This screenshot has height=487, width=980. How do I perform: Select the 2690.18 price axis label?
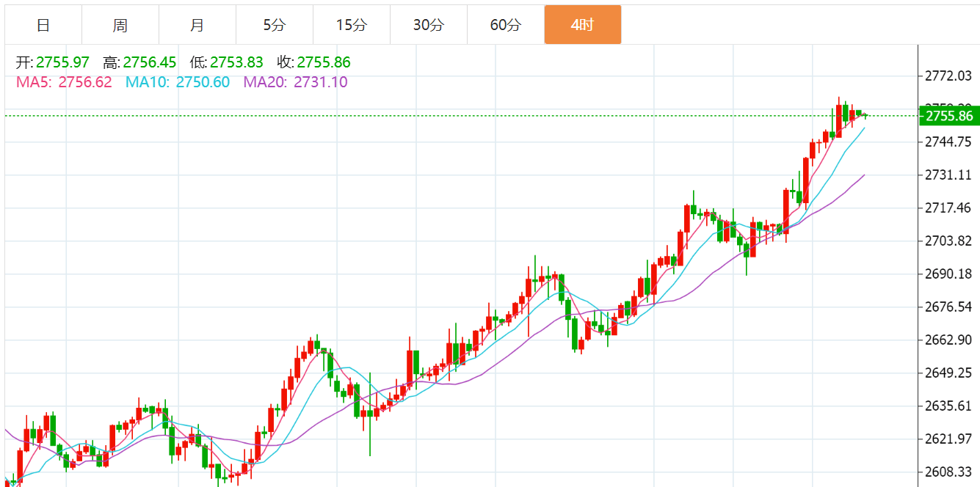(948, 274)
